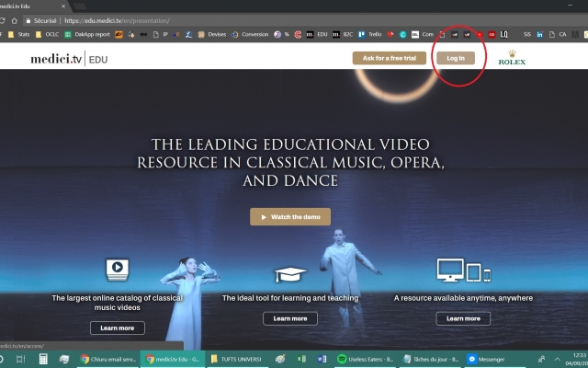Open the Stats bookmark folder
The image size is (588, 368).
coord(18,34)
